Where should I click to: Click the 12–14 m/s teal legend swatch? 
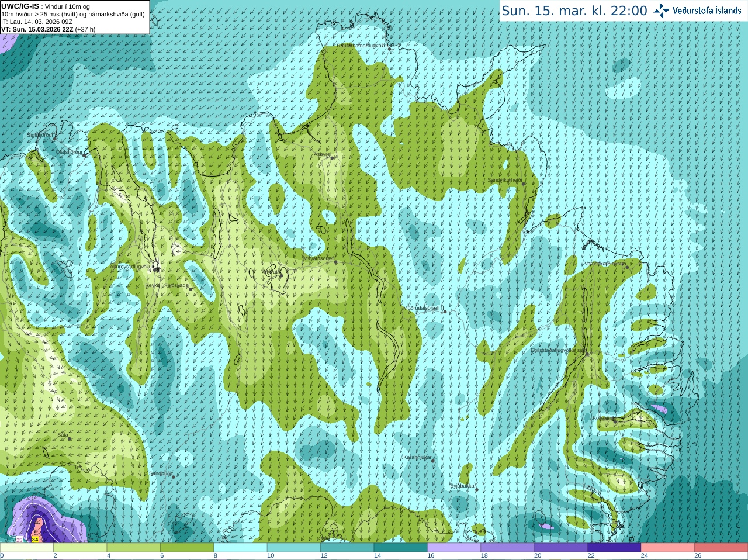(347, 548)
